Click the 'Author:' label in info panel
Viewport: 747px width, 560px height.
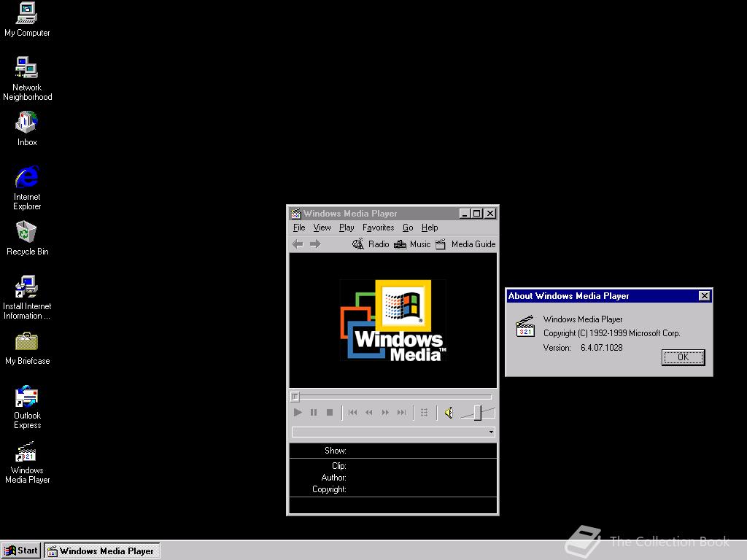click(x=333, y=478)
